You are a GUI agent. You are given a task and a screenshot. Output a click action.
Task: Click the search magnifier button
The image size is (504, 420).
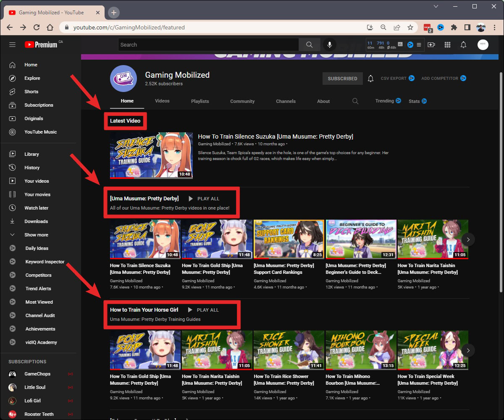click(x=310, y=45)
